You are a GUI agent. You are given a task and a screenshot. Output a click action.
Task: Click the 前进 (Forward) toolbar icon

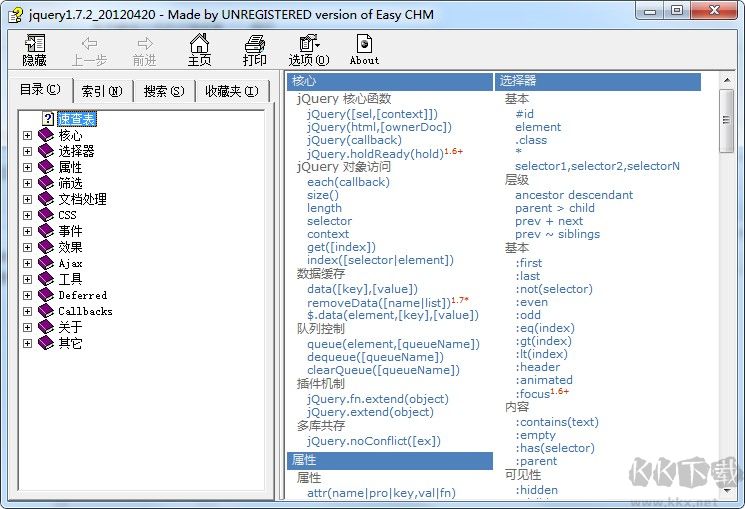(x=144, y=49)
